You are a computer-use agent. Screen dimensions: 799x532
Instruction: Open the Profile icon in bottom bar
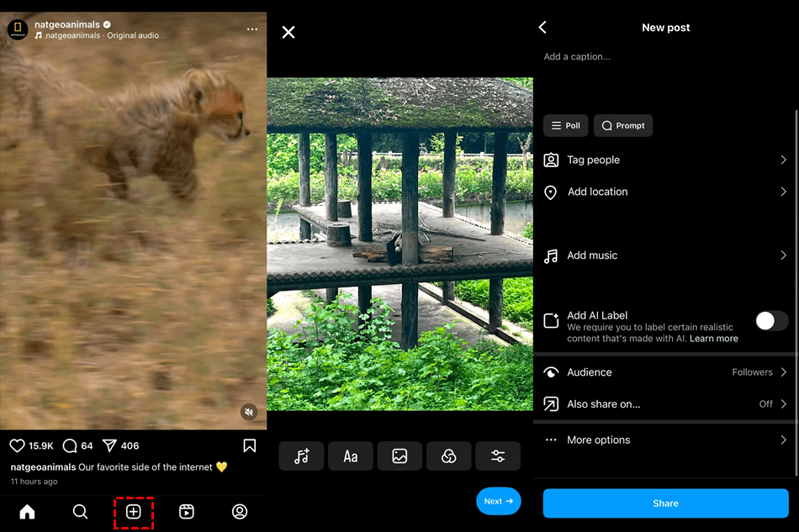point(240,511)
